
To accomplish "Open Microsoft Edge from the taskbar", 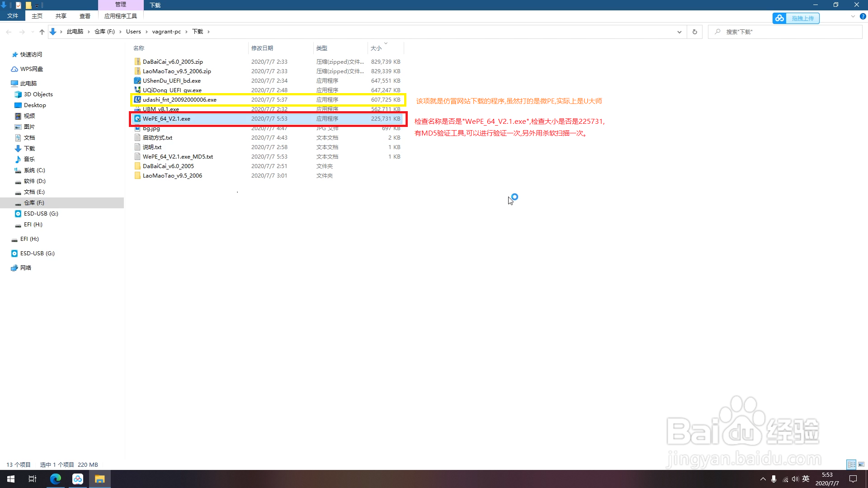I will click(56, 479).
